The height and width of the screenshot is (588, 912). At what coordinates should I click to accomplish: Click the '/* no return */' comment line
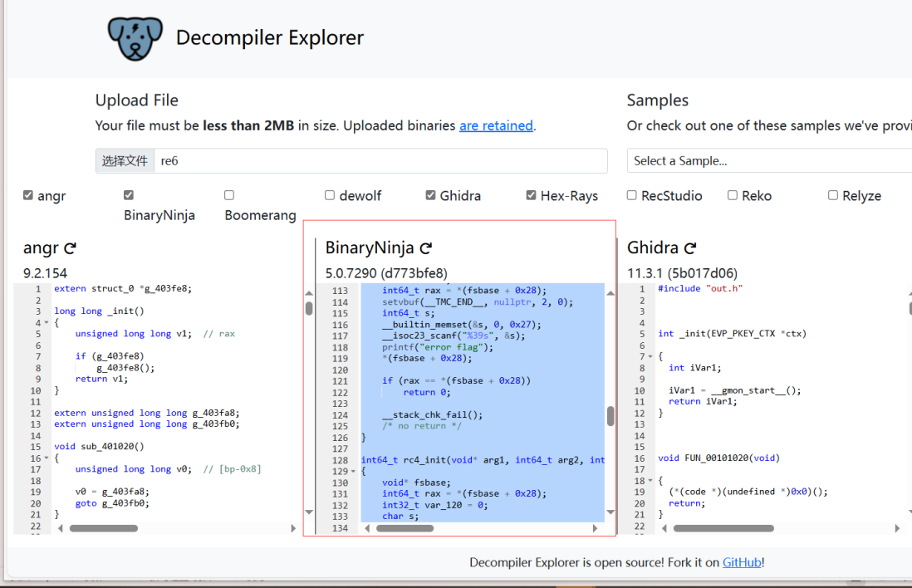click(x=422, y=426)
